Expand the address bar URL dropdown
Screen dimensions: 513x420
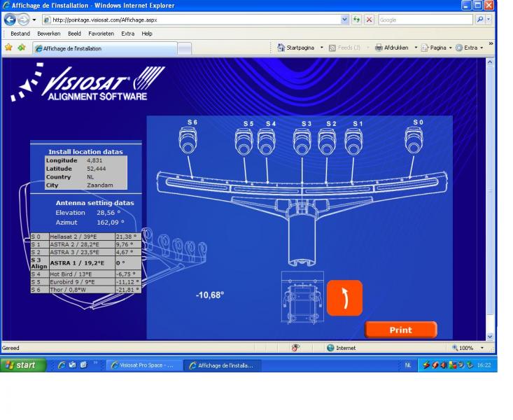344,20
